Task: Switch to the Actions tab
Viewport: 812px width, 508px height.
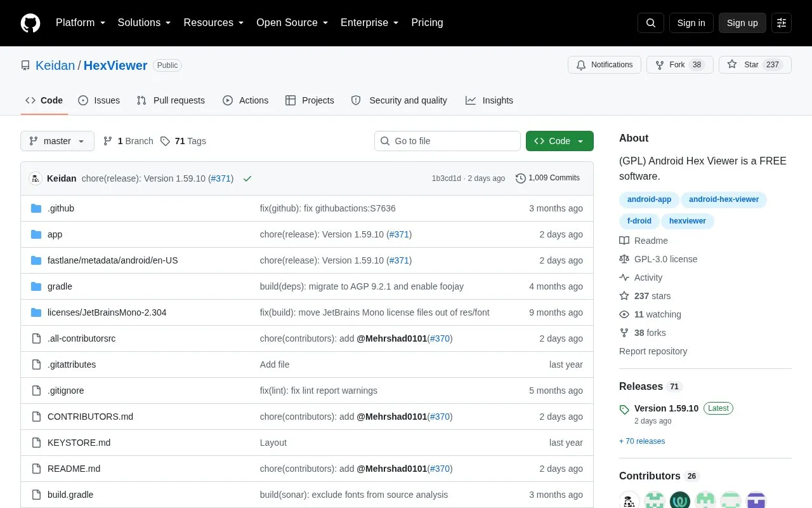Action: [x=246, y=100]
